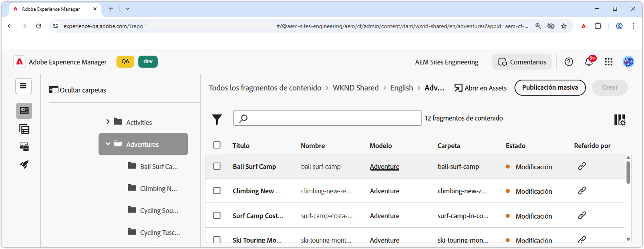Select the Cycling Tusc... folder in tree
Viewport: 644px width, 249px height.
[x=155, y=232]
